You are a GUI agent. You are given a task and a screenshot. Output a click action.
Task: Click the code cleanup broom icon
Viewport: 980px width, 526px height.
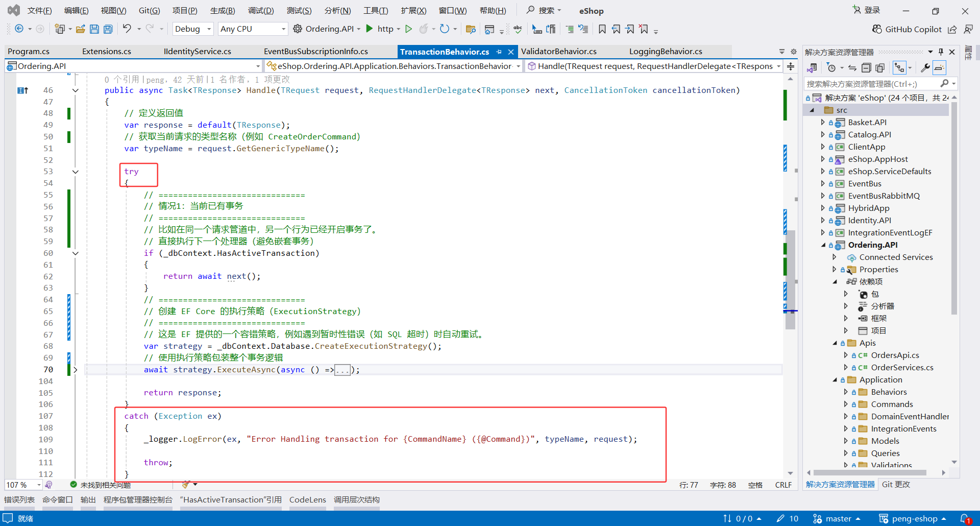tap(186, 485)
